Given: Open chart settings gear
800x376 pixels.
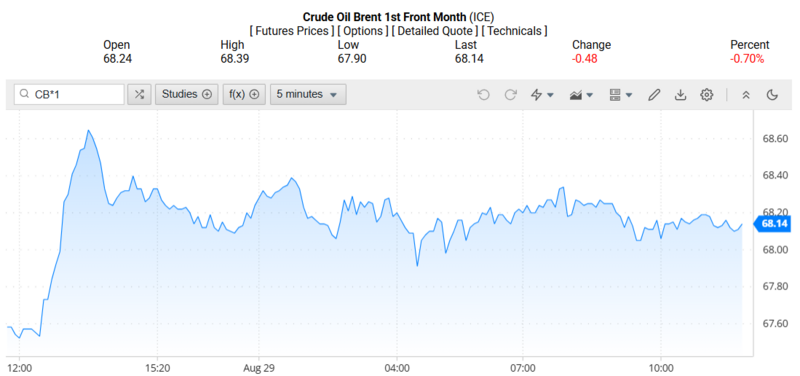Looking at the screenshot, I should pos(707,95).
